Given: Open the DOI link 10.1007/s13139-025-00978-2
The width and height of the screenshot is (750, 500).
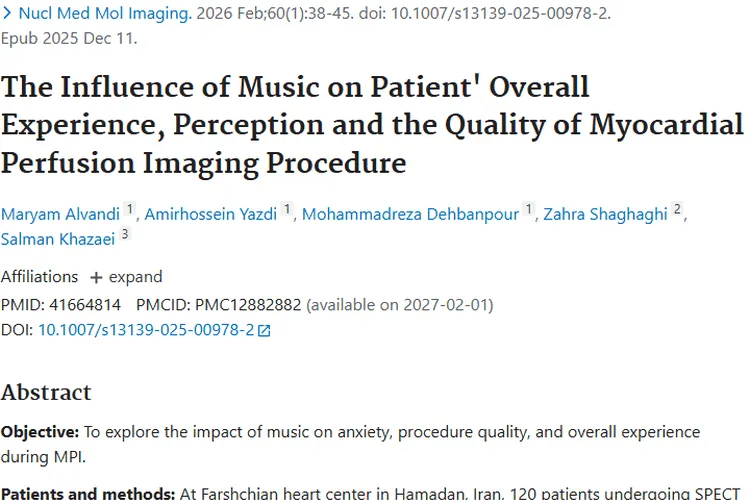Looking at the screenshot, I should (x=146, y=329).
